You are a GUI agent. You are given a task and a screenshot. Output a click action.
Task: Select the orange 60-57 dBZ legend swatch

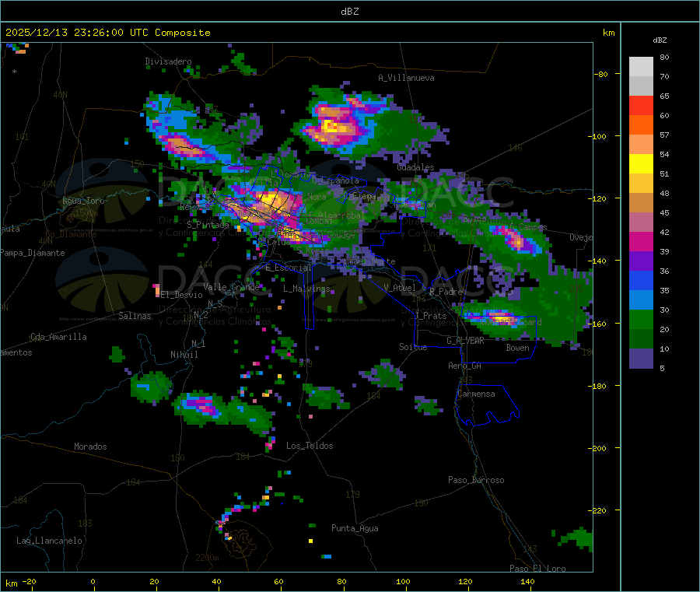point(641,125)
